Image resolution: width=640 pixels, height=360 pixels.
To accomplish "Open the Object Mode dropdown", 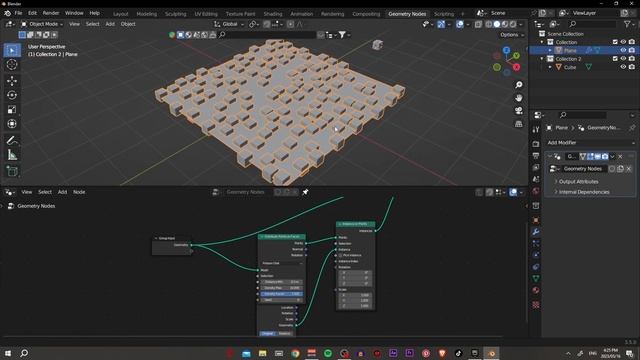I will coord(42,24).
